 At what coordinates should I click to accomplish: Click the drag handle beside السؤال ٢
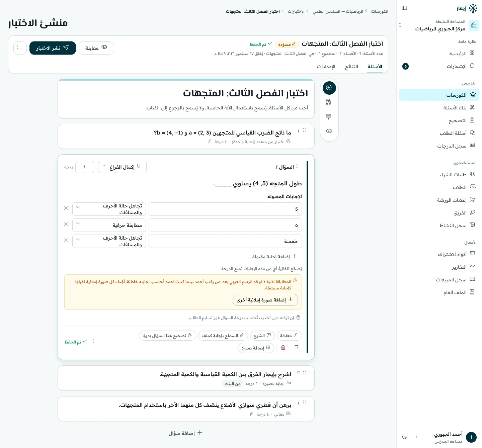297,166
